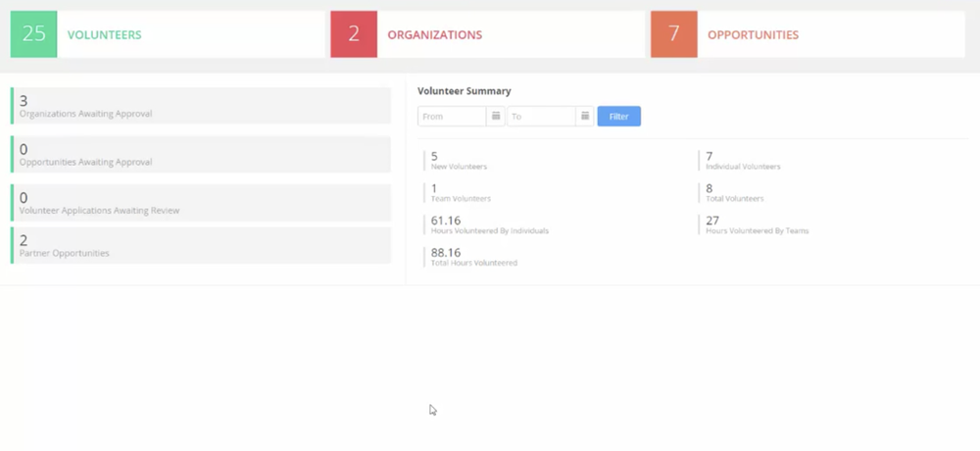The width and height of the screenshot is (980, 451).
Task: Open the 7 Opportunities card
Action: click(808, 34)
